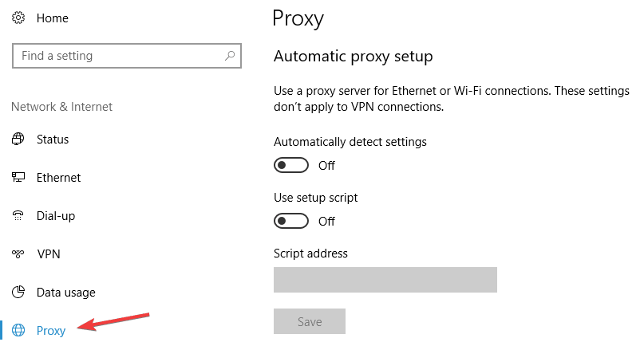This screenshot has width=644, height=342.
Task: Click the Home gear icon
Action: coord(18,18)
